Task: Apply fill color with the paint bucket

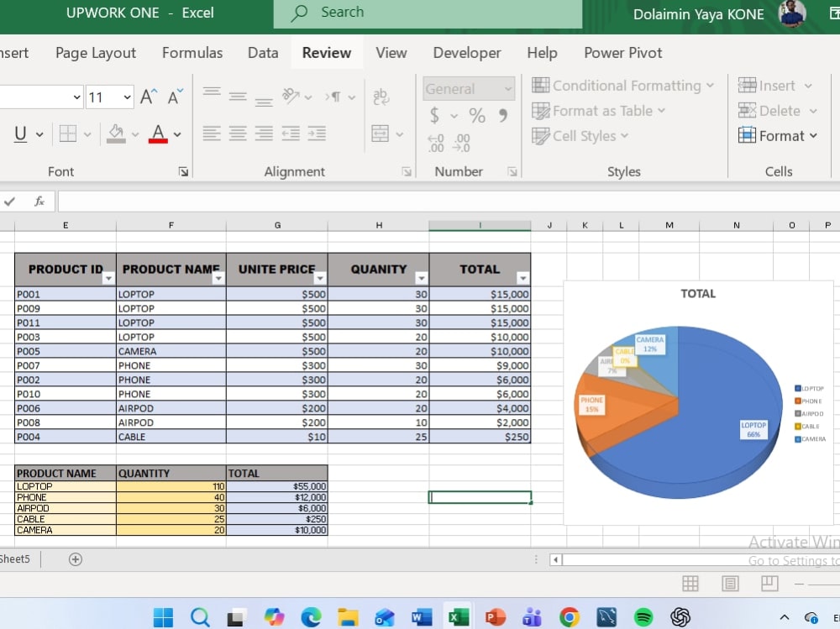Action: 116,134
